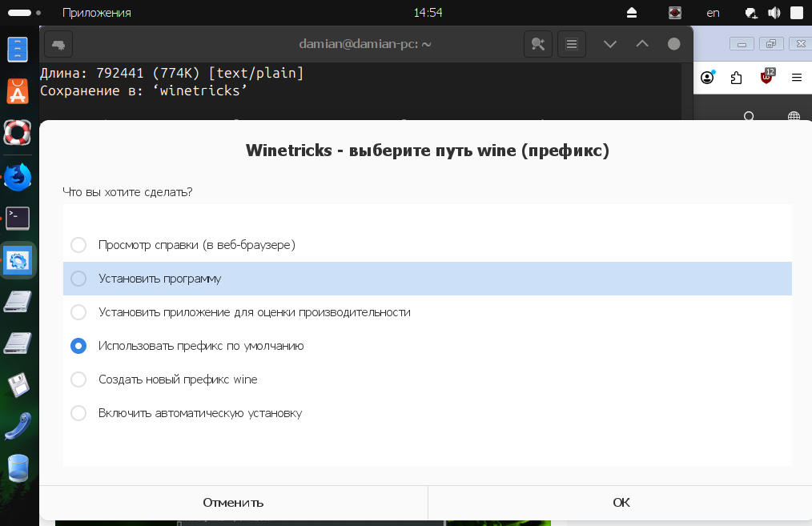Open the lifebuoy Help dock icon
This screenshot has width=812, height=526.
(x=18, y=133)
